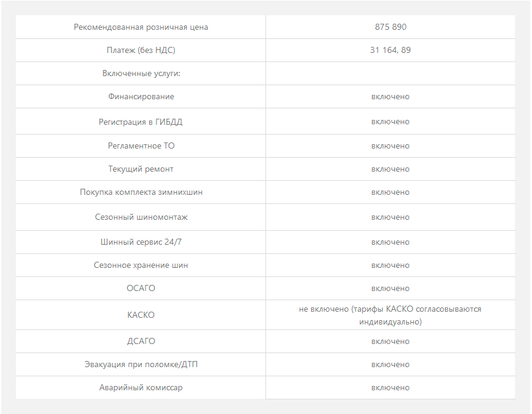This screenshot has width=532, height=414.
Task: Click 'включено' next to Регистрация в ГИБДД
Action: [x=390, y=122]
